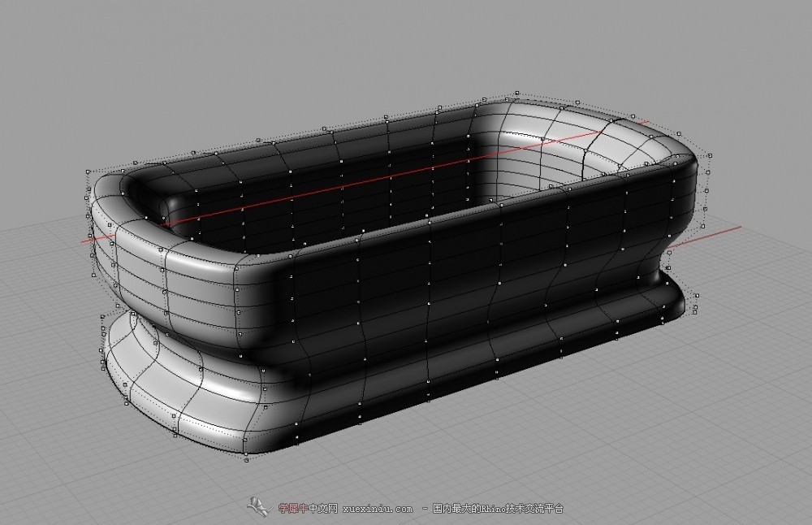Click the empty grid floor at bottom right

click(715, 455)
